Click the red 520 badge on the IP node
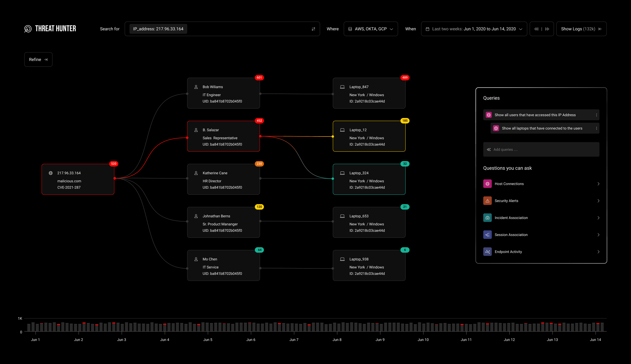 pyautogui.click(x=114, y=164)
